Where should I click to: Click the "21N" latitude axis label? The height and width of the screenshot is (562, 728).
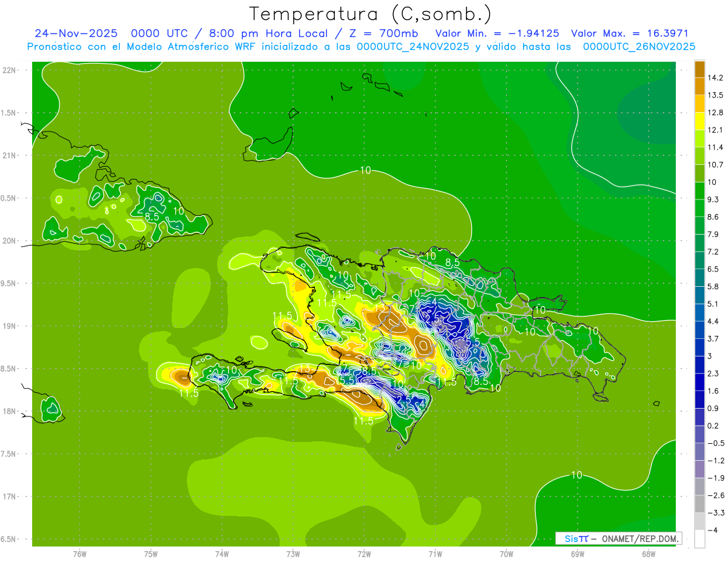(9, 155)
